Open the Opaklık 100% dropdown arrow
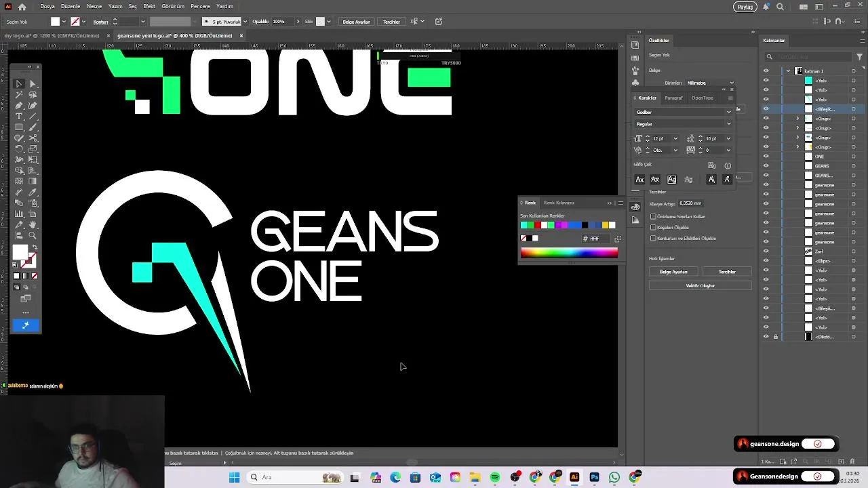This screenshot has height=488, width=868. [298, 22]
